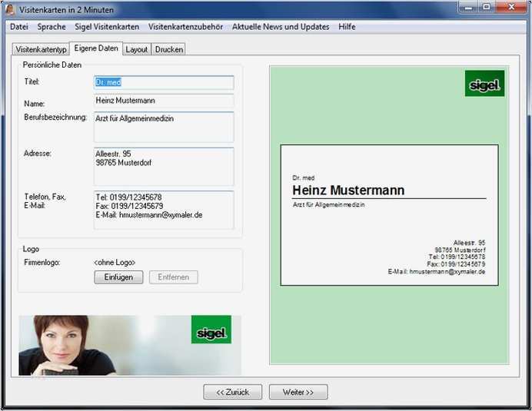
Task: Click the app icon in title bar
Action: [x=10, y=9]
